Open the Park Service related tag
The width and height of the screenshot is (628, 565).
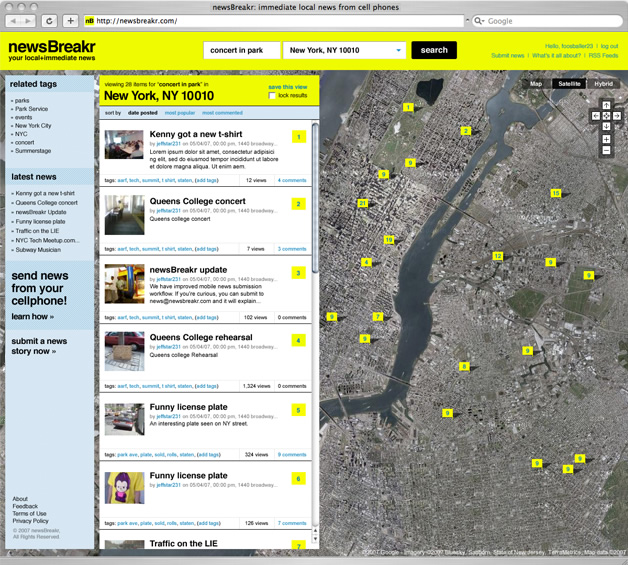31,109
